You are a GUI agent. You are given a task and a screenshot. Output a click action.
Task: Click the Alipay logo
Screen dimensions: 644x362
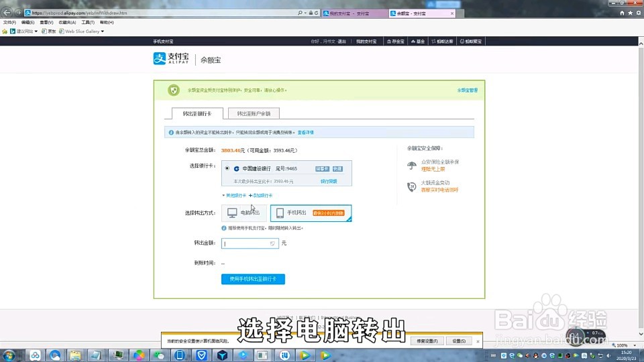(x=171, y=58)
